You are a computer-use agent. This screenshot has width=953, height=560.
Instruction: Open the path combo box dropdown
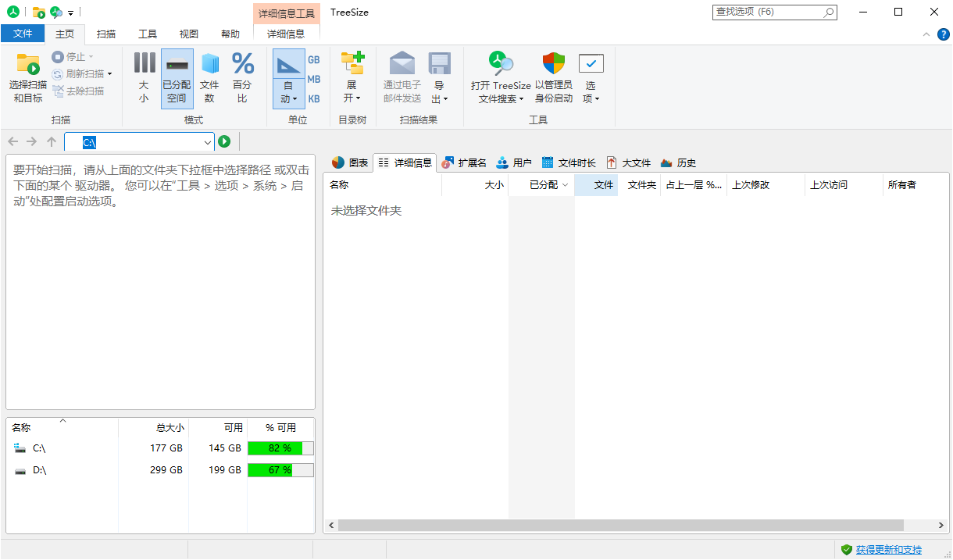(207, 141)
